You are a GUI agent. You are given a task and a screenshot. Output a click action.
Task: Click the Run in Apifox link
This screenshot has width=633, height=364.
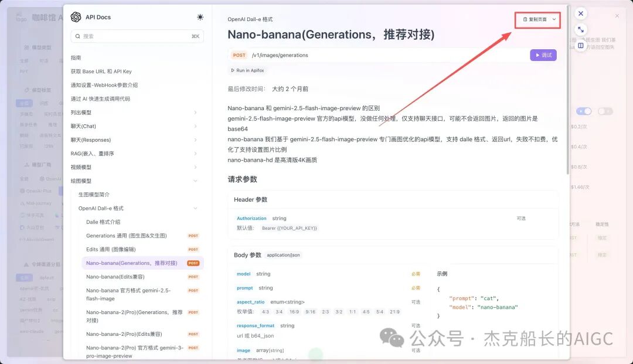(x=247, y=70)
